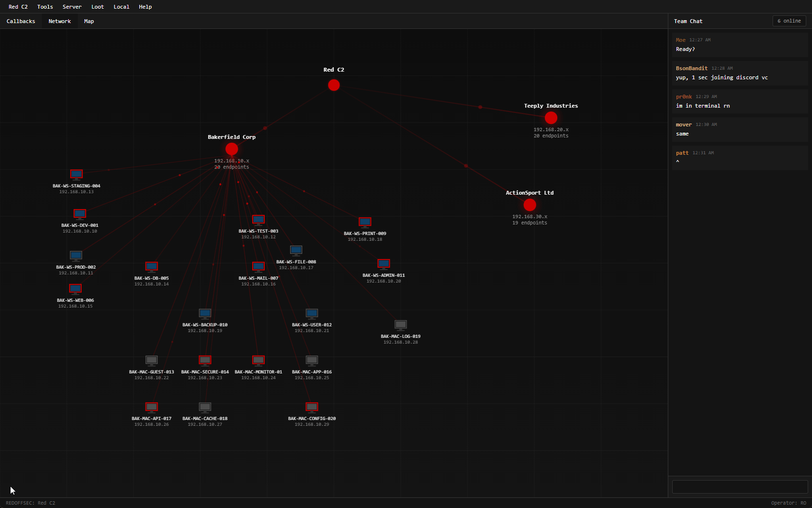Select host BAK-WS-PROD-002 computer icon
Viewport: 812px width, 508px height.
76,256
